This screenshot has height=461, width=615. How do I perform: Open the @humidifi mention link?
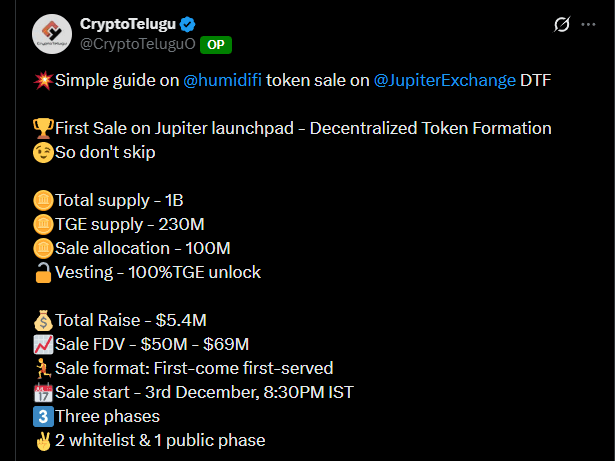223,81
